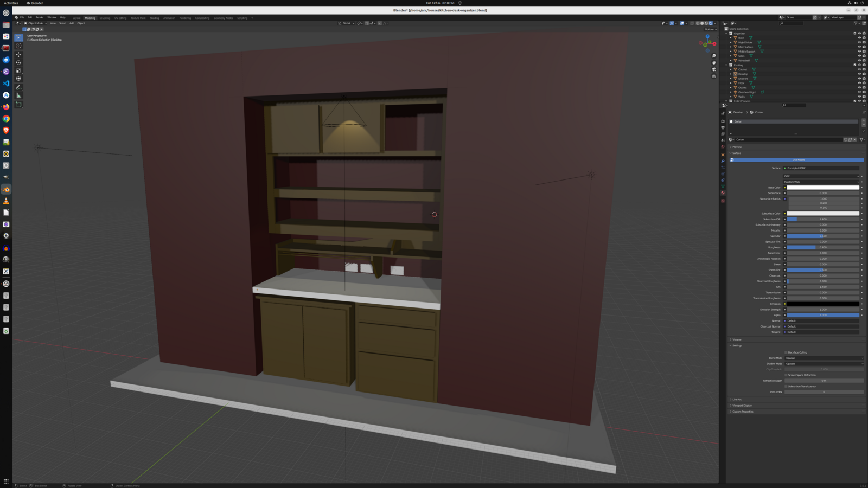This screenshot has width=868, height=488.
Task: Enable the Backface Culling checkbox
Action: click(x=786, y=352)
